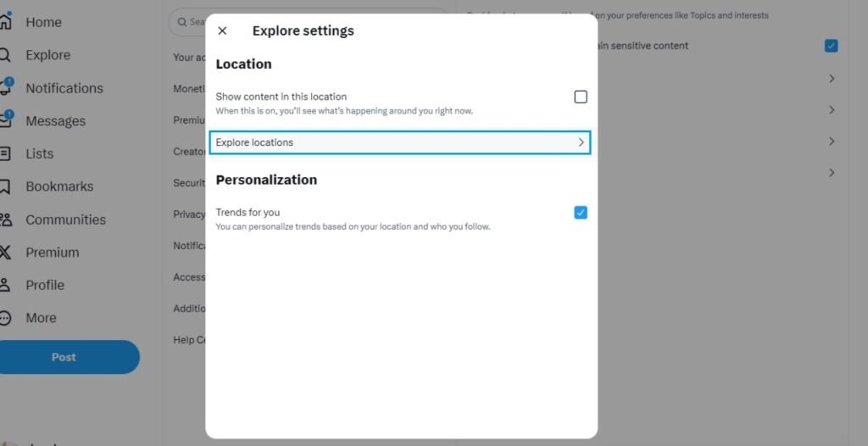Toggle the sensitive content checkbox
The width and height of the screenshot is (868, 446).
coord(832,46)
